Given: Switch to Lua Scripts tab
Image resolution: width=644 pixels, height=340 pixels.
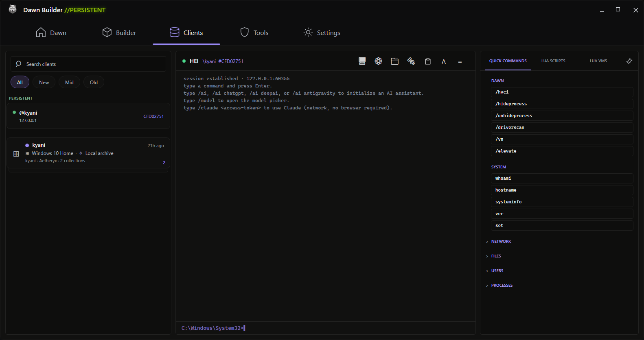Looking at the screenshot, I should tap(553, 61).
